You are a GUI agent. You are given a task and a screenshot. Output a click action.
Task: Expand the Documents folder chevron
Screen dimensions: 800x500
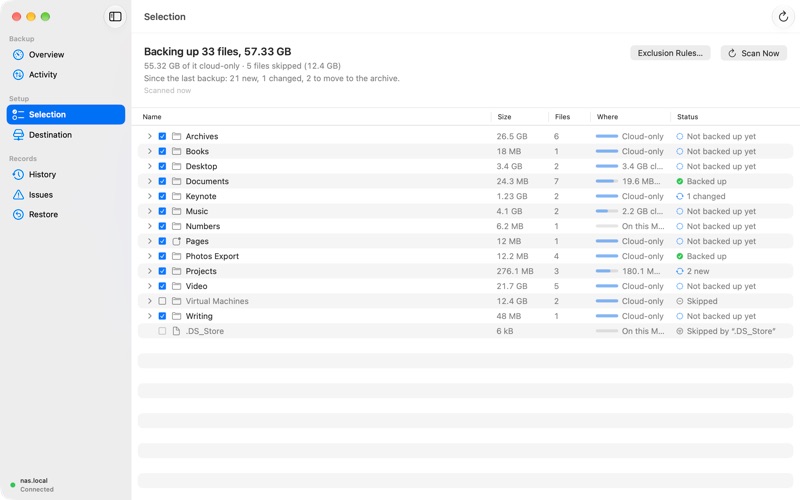[149, 181]
